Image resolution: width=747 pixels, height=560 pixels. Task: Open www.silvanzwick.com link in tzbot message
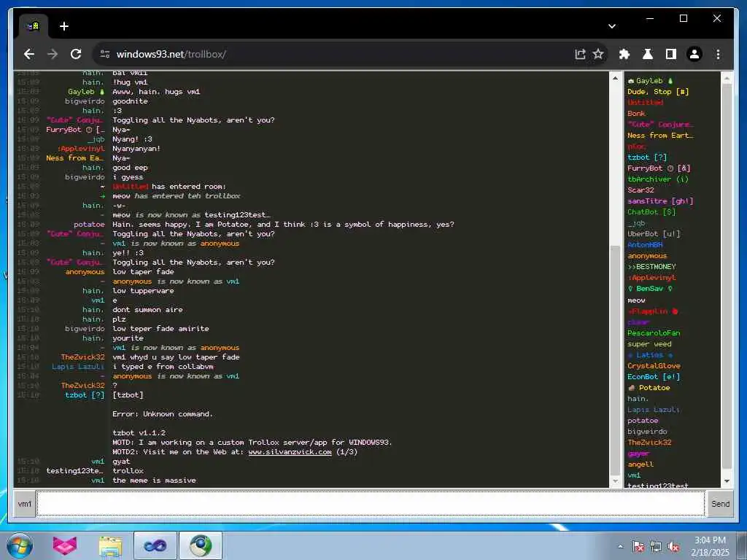tap(290, 452)
